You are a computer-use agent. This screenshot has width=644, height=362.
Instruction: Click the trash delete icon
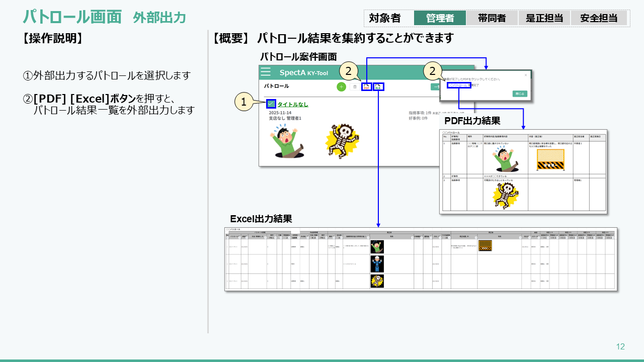tap(354, 87)
